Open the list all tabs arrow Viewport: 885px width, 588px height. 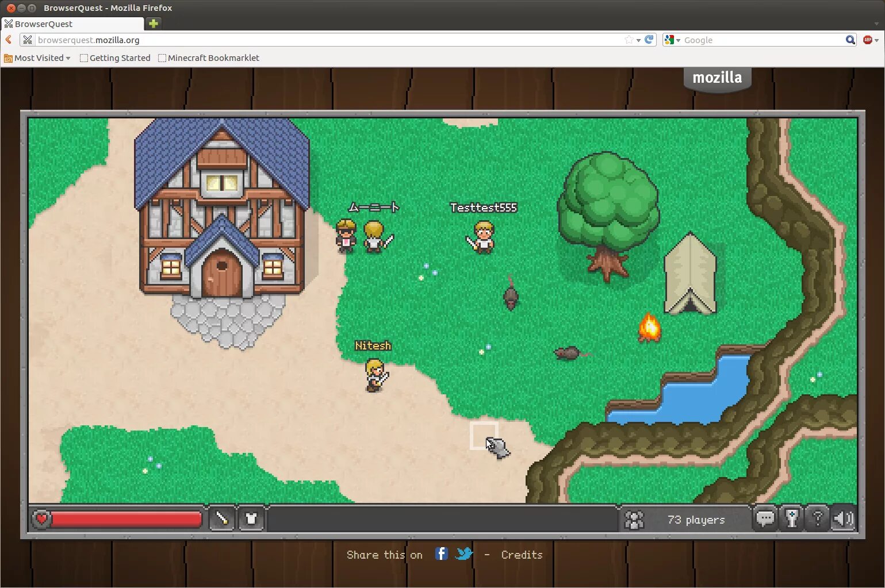click(876, 24)
